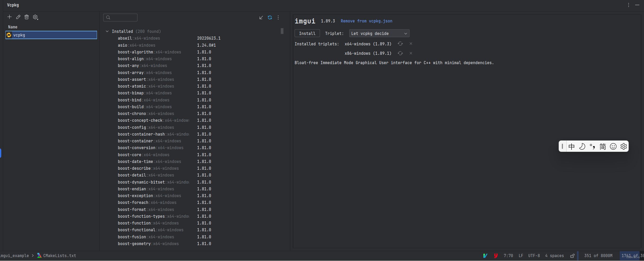Click Remove from vcpkg.json link
Screen dimensions: 644x261
coord(366,21)
